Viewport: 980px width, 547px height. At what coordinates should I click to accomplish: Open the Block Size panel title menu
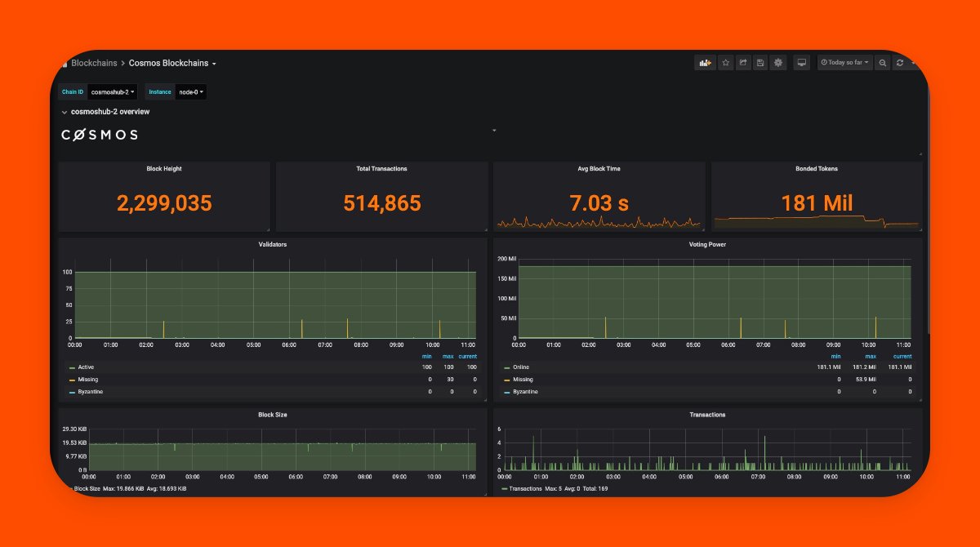[x=273, y=415]
